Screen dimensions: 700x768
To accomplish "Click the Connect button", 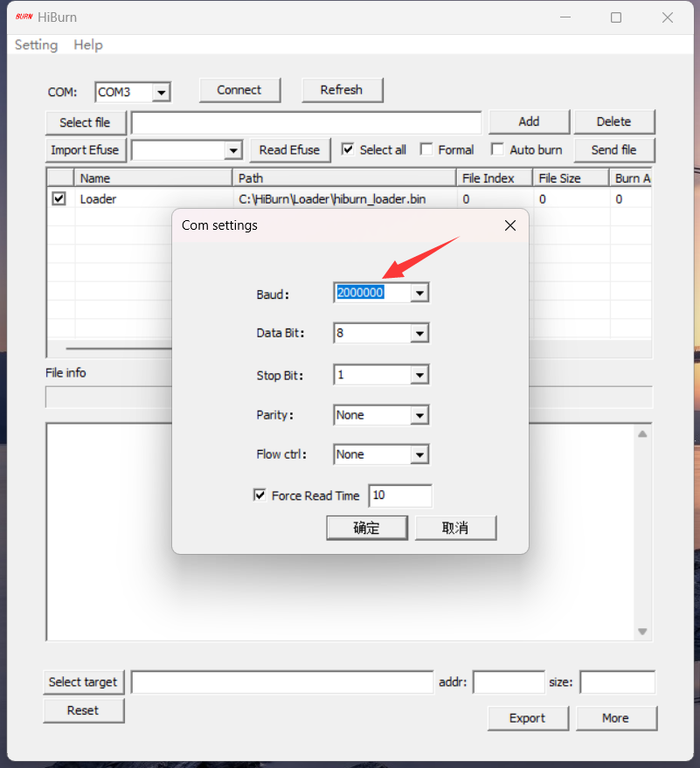I will [x=239, y=90].
